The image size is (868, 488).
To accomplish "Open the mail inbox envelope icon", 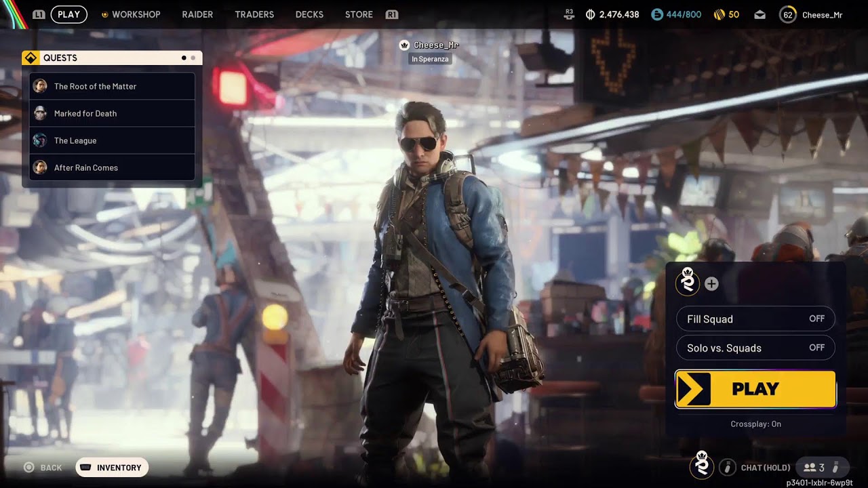I will (760, 14).
